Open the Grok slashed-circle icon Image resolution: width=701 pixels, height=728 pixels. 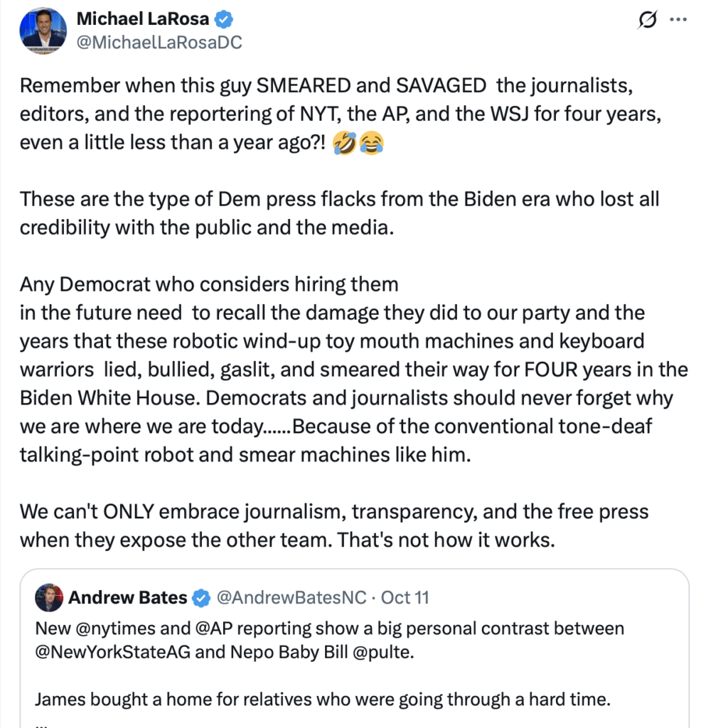click(x=646, y=22)
